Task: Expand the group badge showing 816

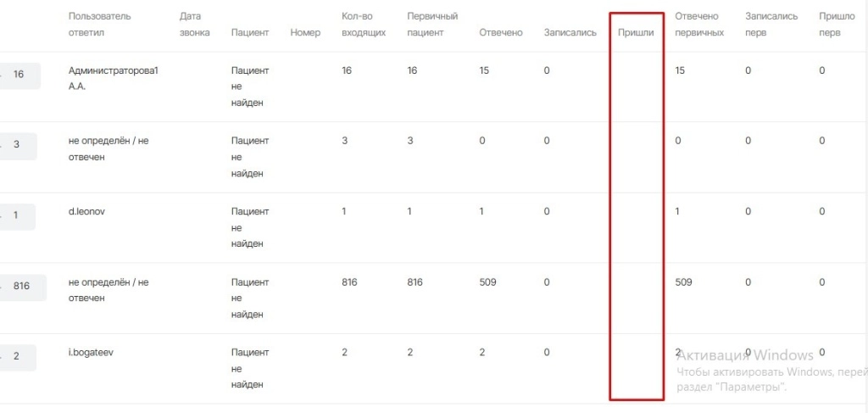Action: click(21, 287)
